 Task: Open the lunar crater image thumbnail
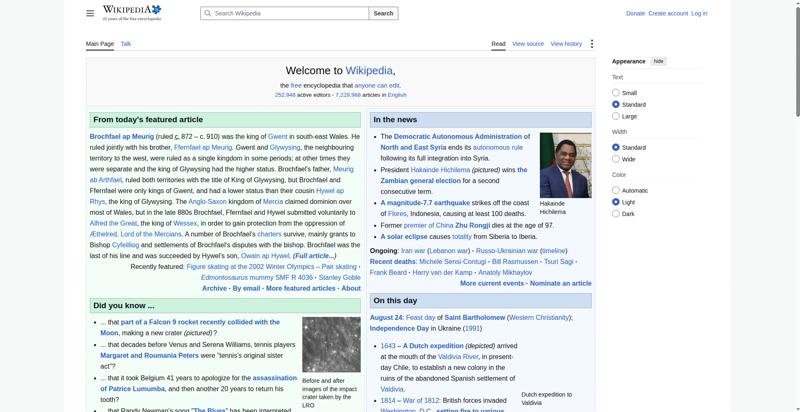[x=331, y=345]
